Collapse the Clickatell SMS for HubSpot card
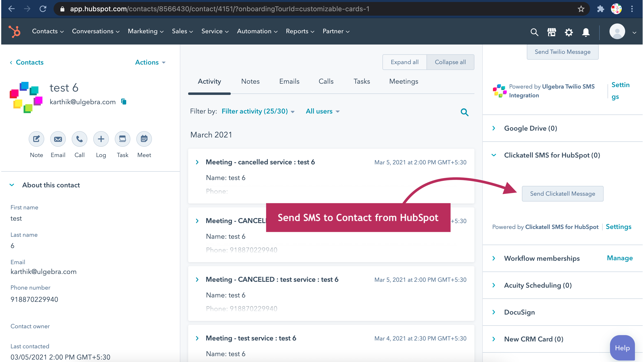Viewport: 644px width, 362px height. (494, 155)
